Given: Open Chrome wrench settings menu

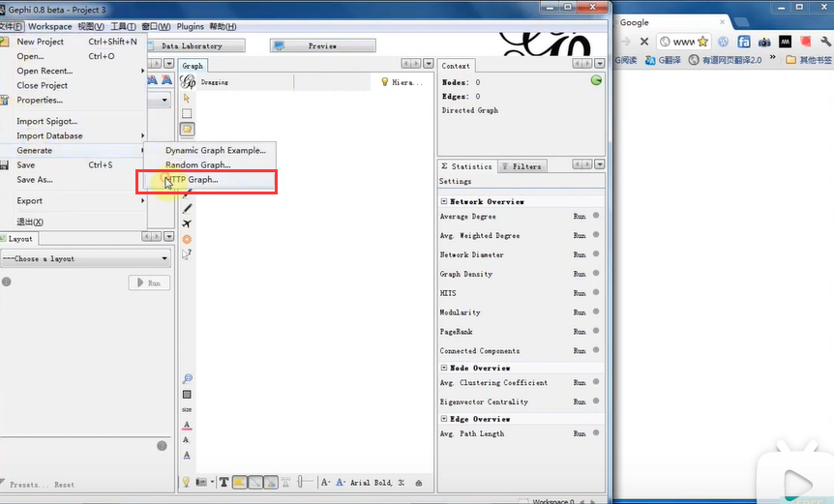Looking at the screenshot, I should click(826, 42).
